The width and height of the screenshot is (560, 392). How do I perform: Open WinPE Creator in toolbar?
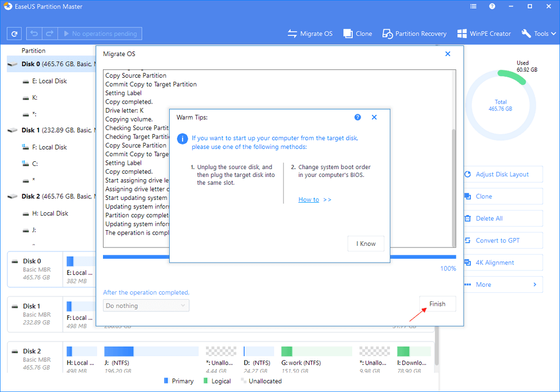[x=484, y=34]
